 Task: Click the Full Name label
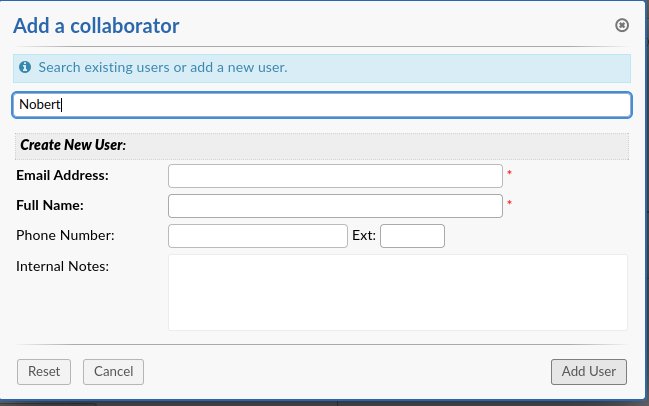click(50, 205)
